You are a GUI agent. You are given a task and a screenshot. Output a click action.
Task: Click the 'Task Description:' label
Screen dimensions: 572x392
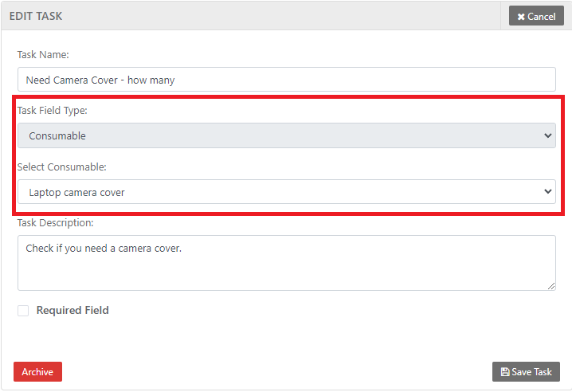tap(55, 223)
